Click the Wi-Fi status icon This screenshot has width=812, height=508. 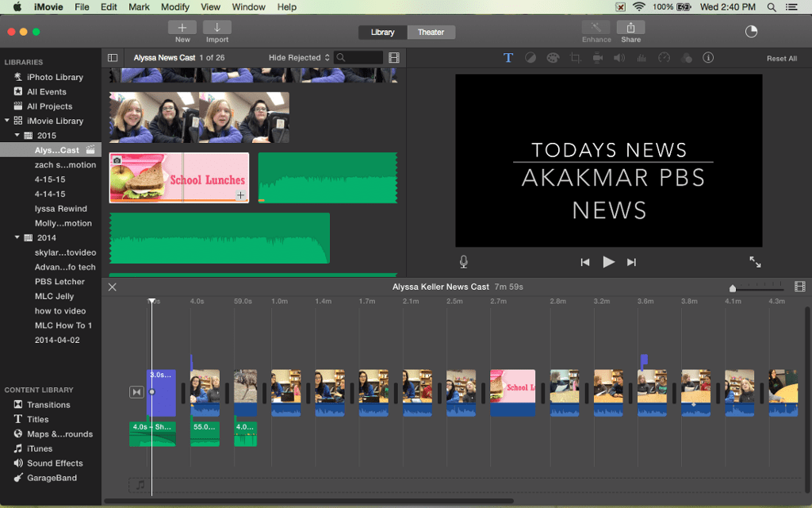tap(639, 6)
